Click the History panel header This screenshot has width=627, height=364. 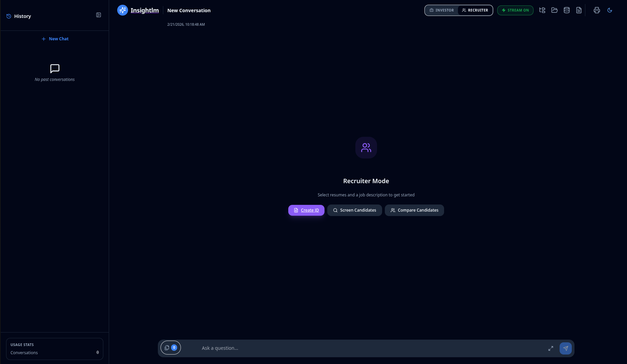22,16
